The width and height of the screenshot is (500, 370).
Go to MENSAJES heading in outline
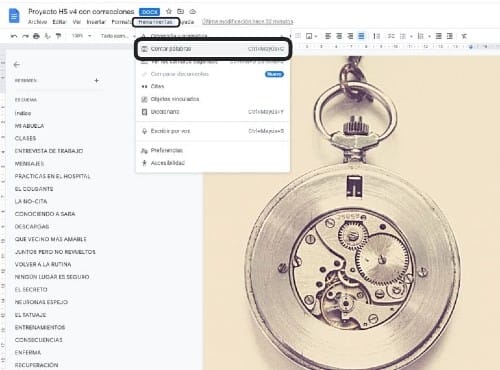(29, 164)
